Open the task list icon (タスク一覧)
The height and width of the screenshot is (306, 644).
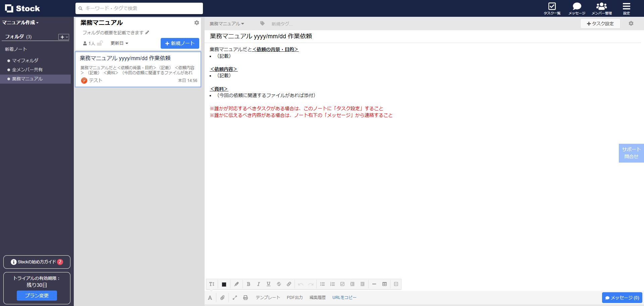(x=552, y=8)
